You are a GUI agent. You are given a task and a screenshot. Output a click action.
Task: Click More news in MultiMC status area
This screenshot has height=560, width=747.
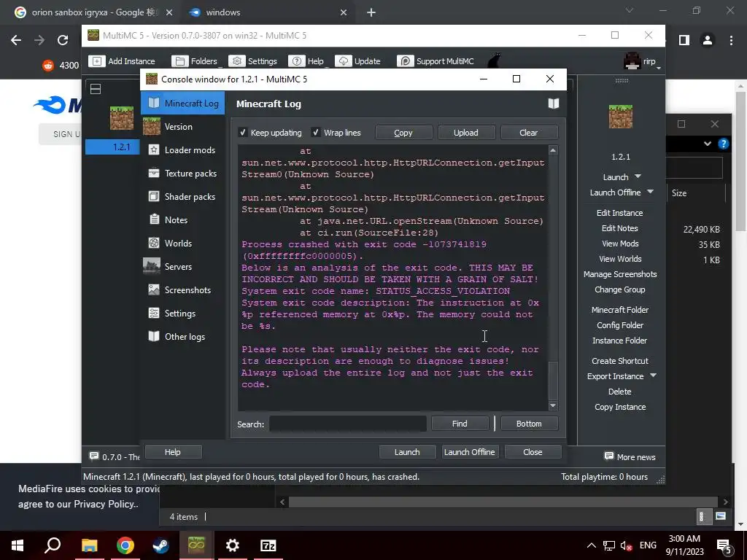630,456
